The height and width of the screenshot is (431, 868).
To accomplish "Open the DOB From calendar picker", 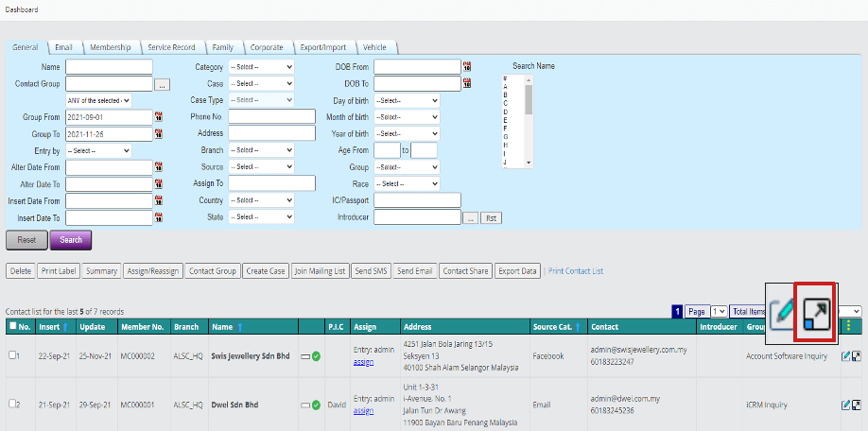I will [x=467, y=66].
